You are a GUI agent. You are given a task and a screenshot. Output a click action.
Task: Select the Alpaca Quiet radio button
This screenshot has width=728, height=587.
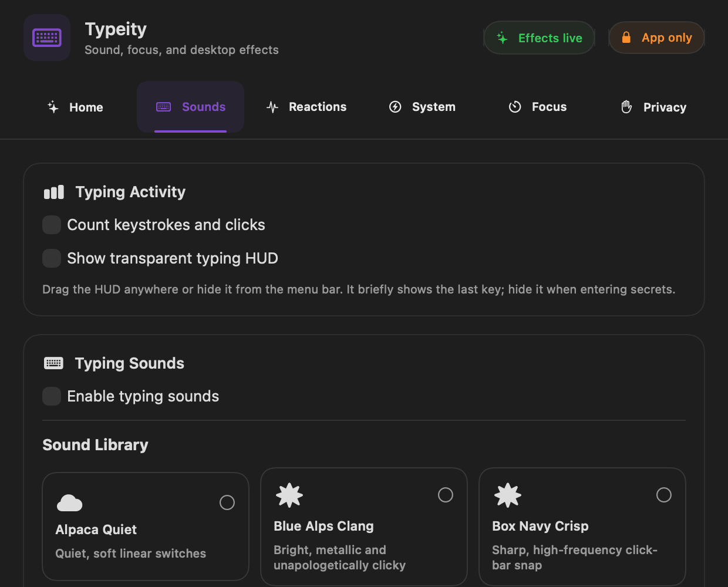(227, 502)
